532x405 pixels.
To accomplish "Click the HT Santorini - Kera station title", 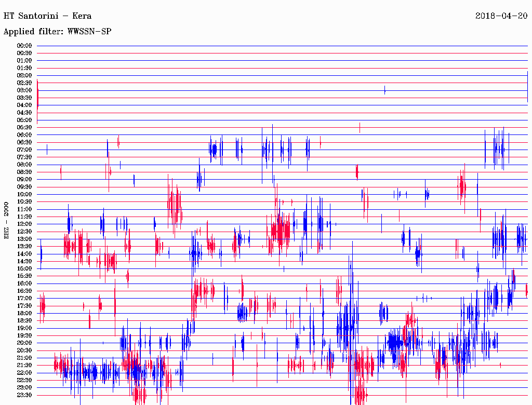I will [x=47, y=16].
